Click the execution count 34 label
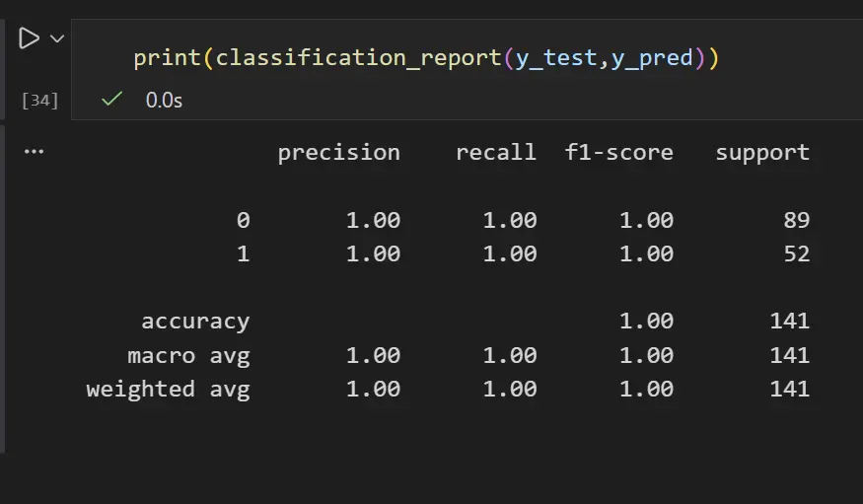Screen dimensions: 863x504 (x=40, y=100)
